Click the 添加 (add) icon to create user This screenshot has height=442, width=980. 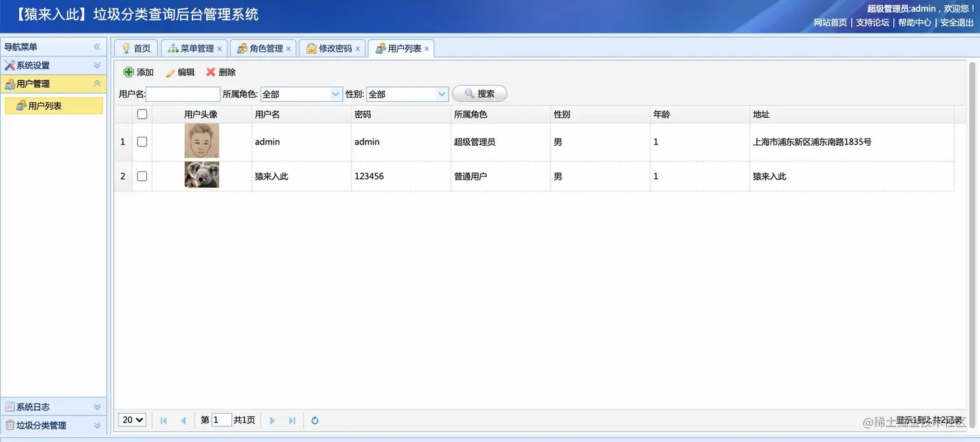(x=129, y=72)
